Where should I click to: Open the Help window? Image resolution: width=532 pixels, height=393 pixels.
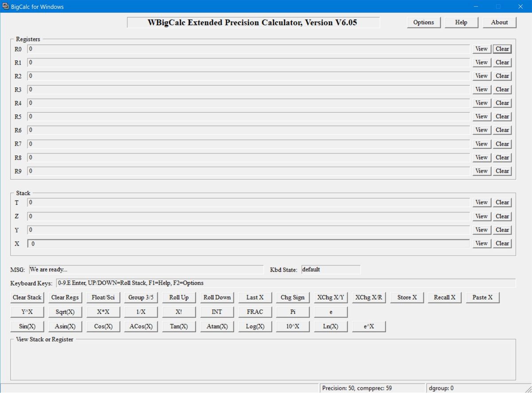click(x=461, y=22)
